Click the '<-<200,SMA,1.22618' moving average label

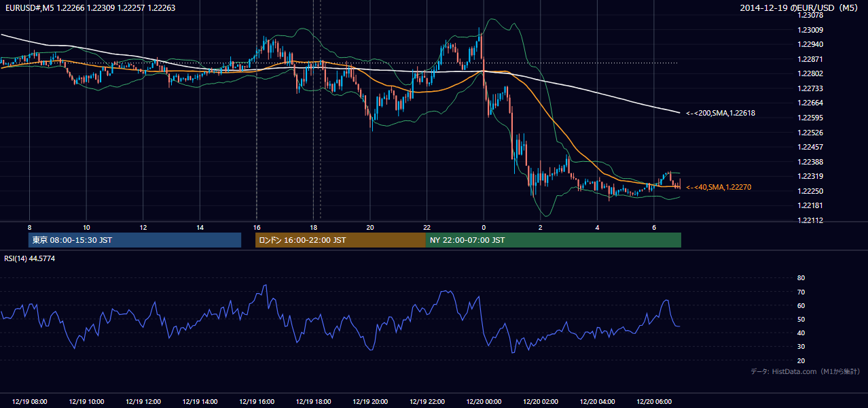pyautogui.click(x=721, y=113)
